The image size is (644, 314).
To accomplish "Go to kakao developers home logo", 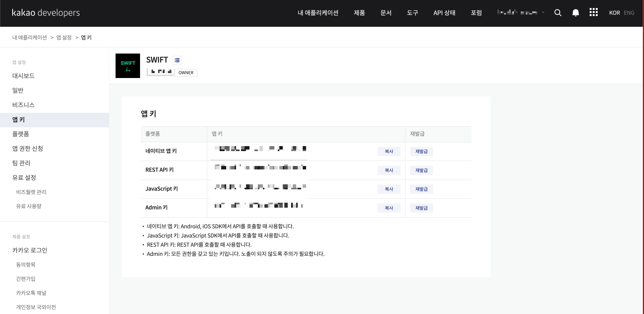I will point(46,13).
